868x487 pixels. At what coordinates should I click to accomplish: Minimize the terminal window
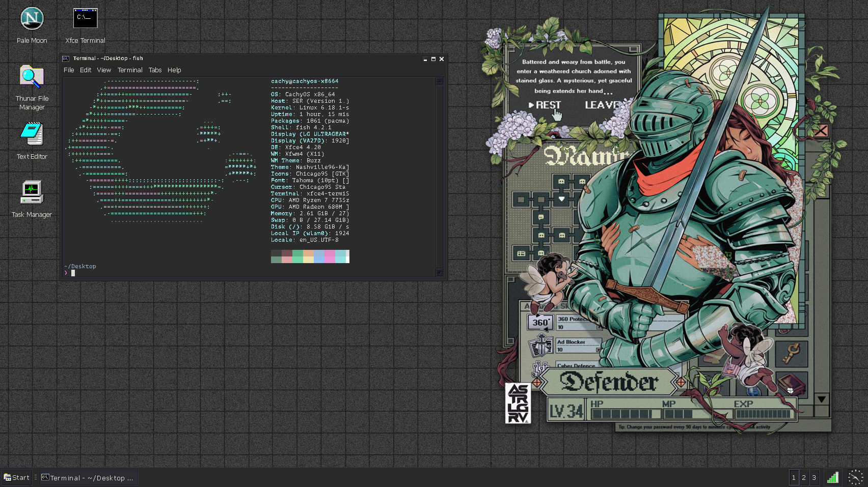coord(425,59)
